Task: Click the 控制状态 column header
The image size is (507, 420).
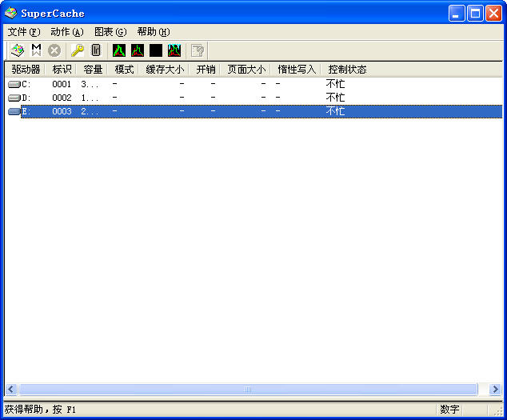Action: [x=347, y=70]
